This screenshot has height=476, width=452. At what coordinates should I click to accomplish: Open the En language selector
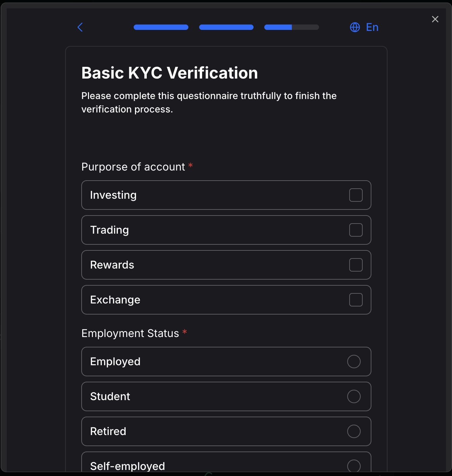click(x=372, y=27)
